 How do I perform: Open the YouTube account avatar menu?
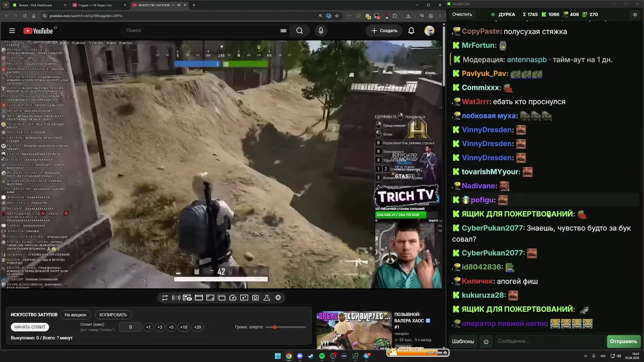pos(429,31)
